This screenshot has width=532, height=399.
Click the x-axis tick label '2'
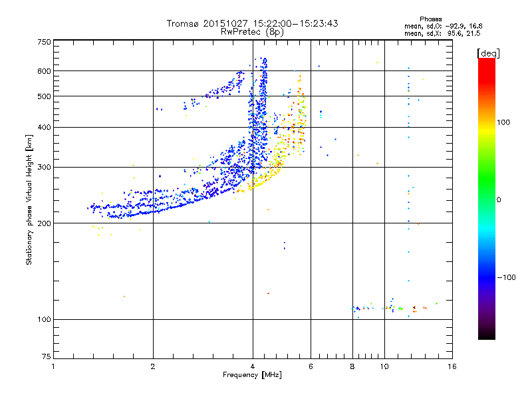click(x=153, y=367)
